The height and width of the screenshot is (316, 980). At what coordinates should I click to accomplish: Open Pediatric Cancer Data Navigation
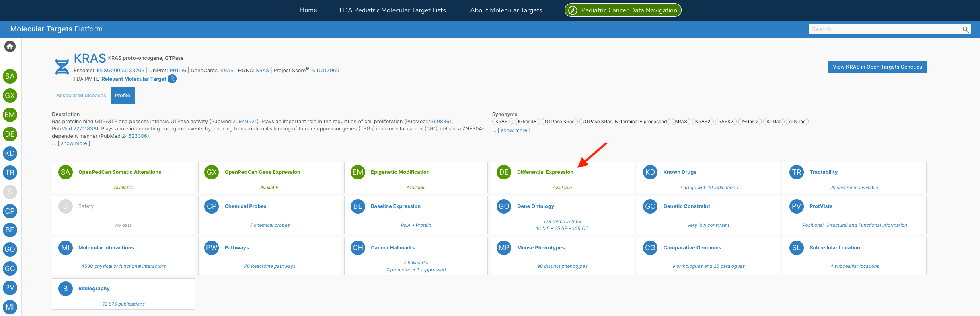pos(623,10)
